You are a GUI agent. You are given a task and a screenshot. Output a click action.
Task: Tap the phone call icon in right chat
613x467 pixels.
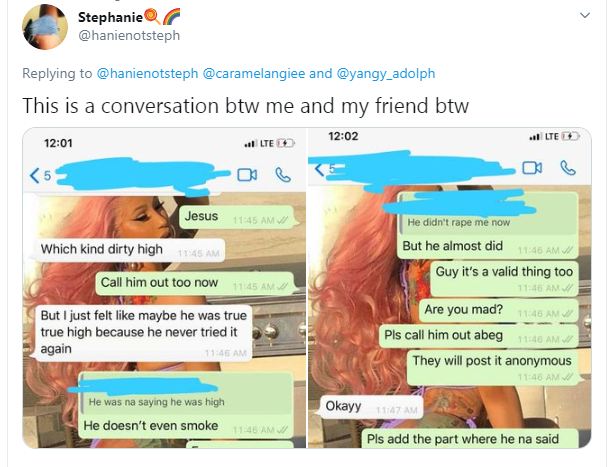click(x=568, y=168)
